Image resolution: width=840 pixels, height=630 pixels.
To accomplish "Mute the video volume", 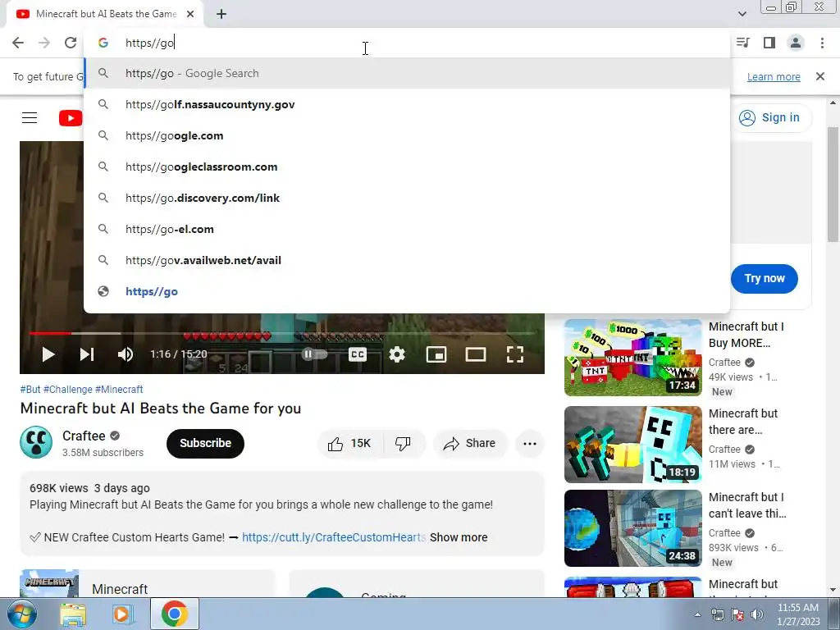I will pos(126,354).
